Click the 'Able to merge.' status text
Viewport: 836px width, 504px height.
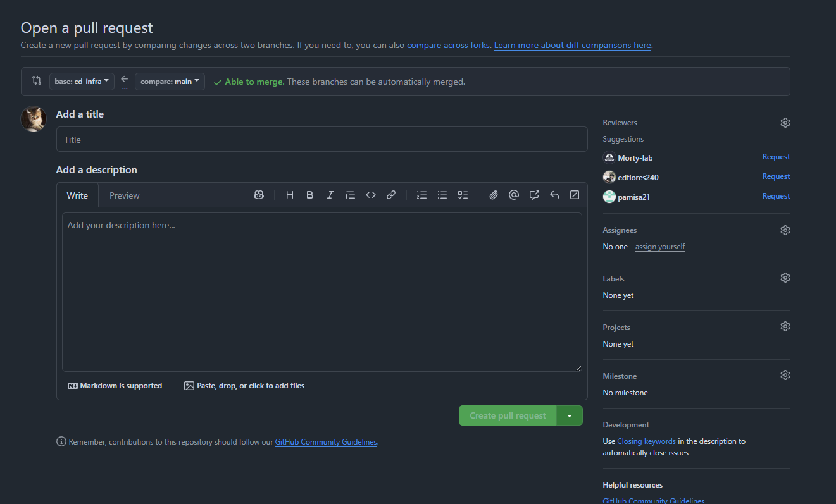coord(254,82)
